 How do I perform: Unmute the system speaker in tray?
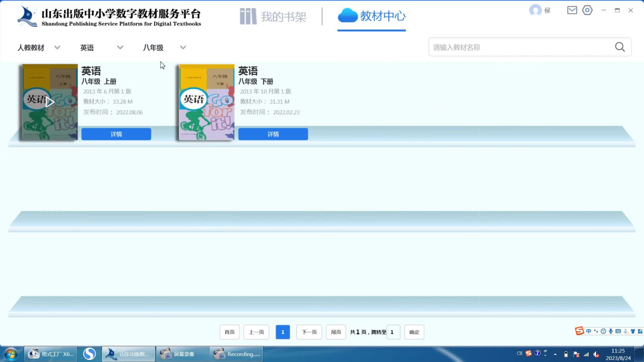click(x=596, y=354)
